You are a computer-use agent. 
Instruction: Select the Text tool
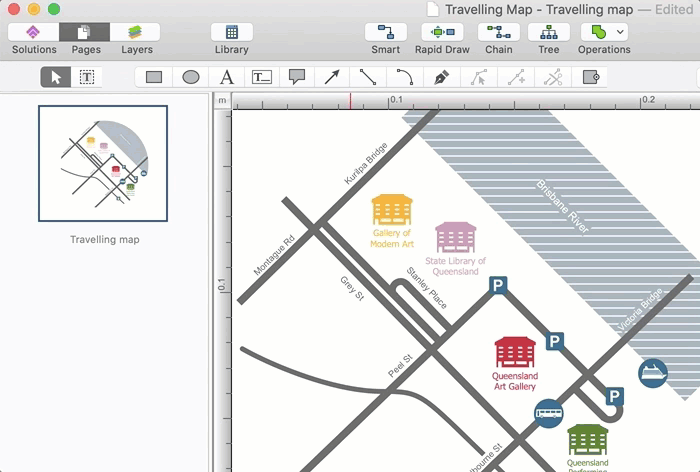pos(226,77)
